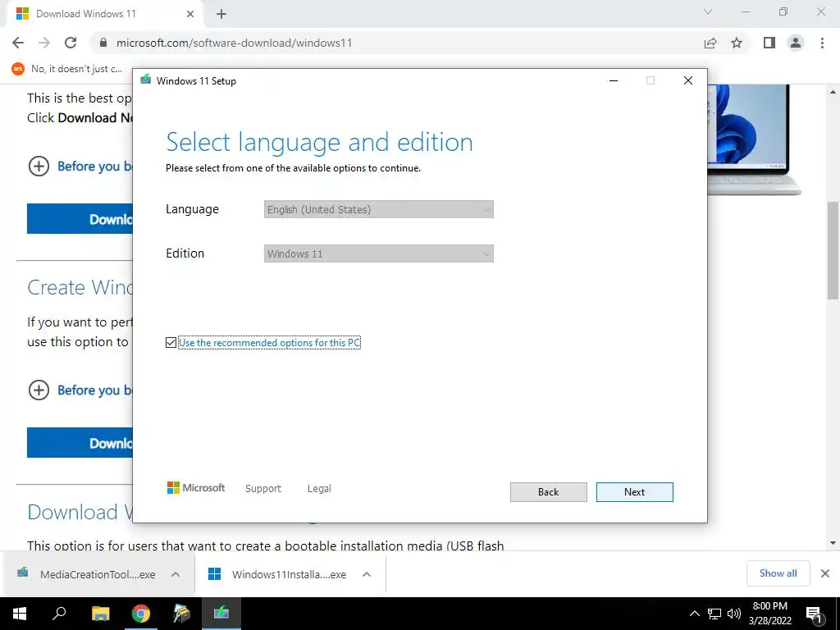Click the lock site info icon
The width and height of the screenshot is (840, 630).
coord(103,43)
